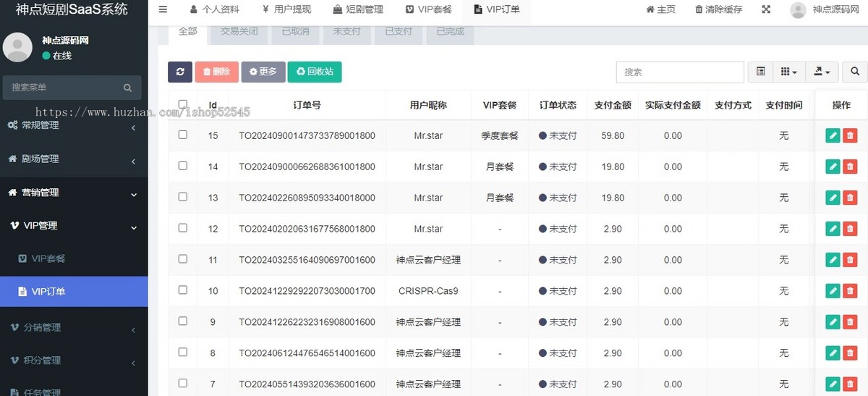Click the red 删除 button

[216, 72]
